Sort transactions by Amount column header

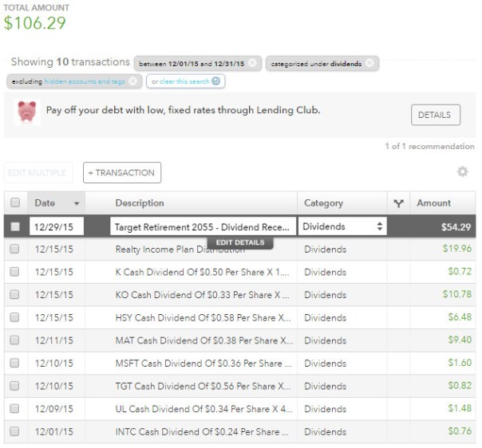pyautogui.click(x=433, y=203)
